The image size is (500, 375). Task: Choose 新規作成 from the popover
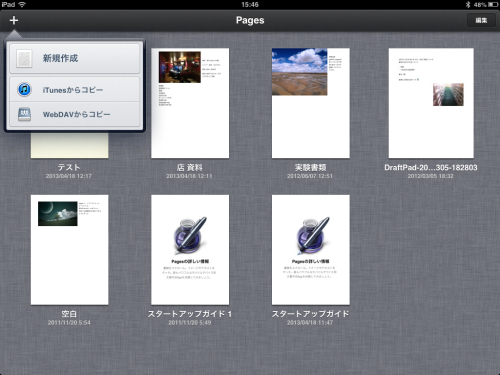click(75, 58)
